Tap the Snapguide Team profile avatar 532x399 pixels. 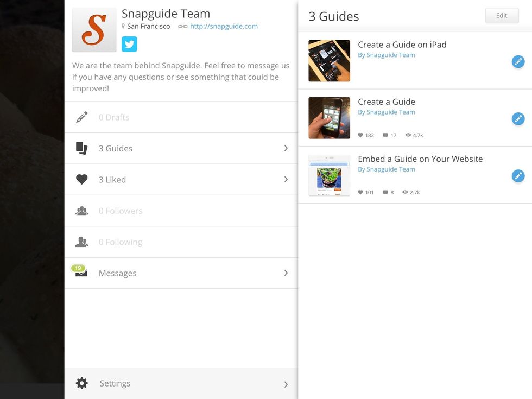click(94, 30)
